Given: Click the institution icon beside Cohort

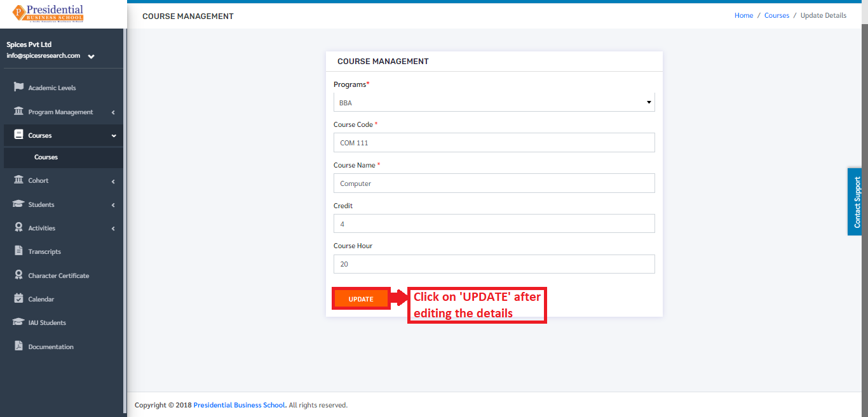Looking at the screenshot, I should [18, 180].
